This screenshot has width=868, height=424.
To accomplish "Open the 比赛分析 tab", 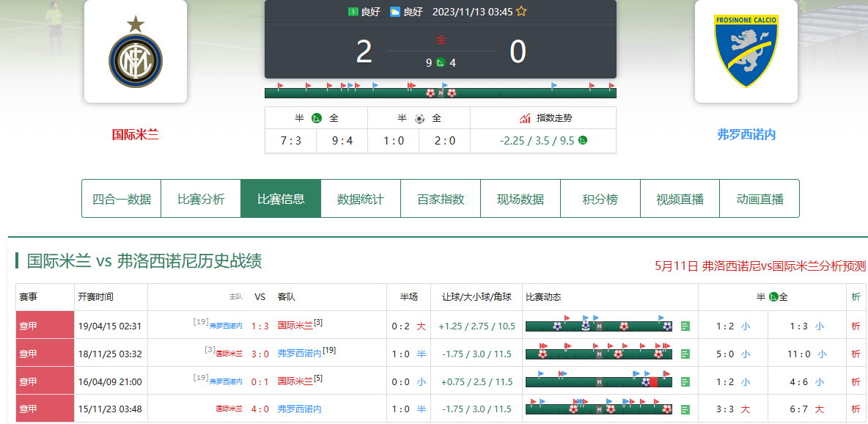I will click(x=201, y=199).
